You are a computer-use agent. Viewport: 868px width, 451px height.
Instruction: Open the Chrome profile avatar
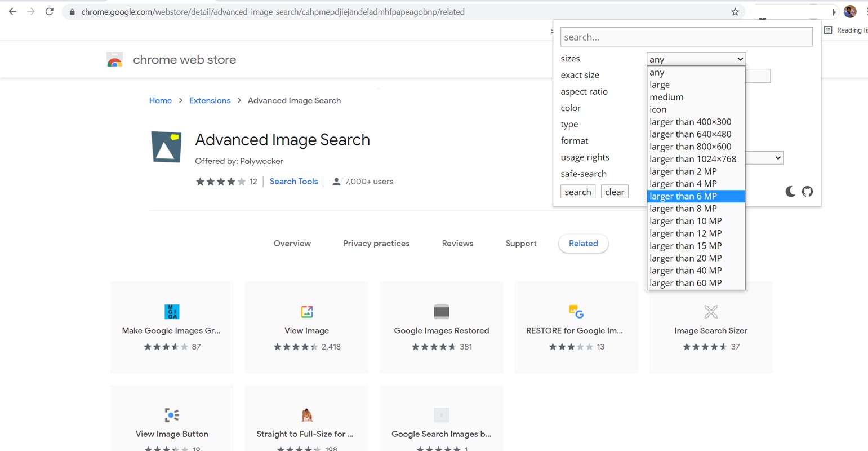point(850,11)
